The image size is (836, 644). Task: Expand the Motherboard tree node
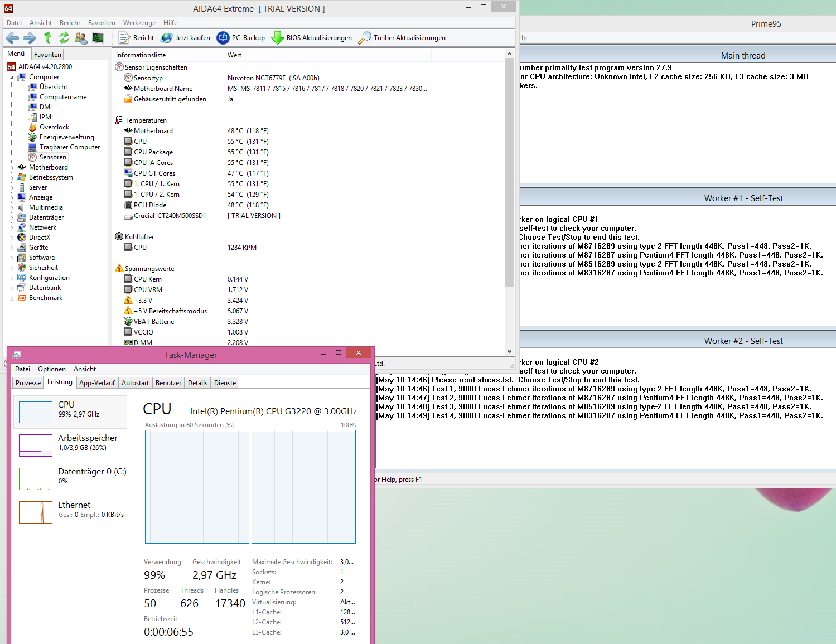click(12, 167)
